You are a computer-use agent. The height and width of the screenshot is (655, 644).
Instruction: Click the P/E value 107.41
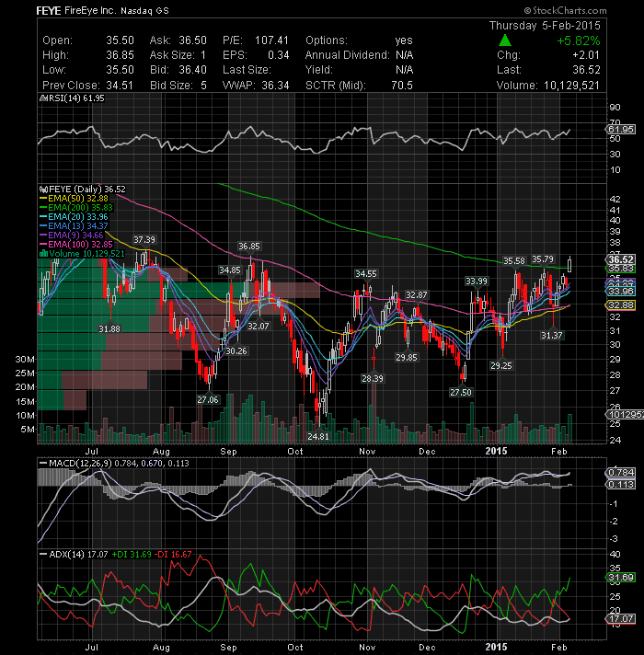[x=272, y=40]
